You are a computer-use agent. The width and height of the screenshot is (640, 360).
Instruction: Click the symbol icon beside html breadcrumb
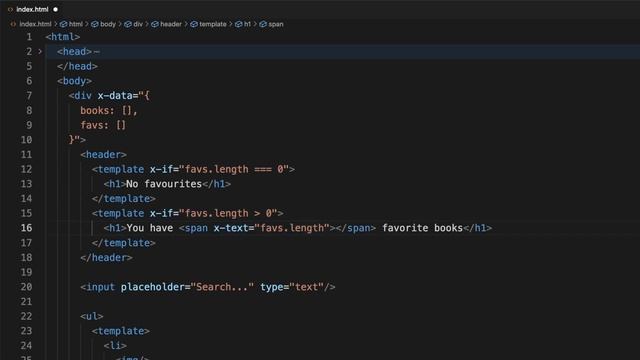[x=64, y=24]
